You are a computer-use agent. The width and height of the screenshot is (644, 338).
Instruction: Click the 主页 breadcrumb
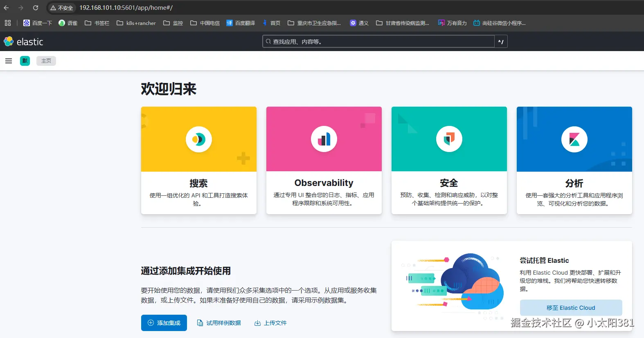tap(46, 61)
